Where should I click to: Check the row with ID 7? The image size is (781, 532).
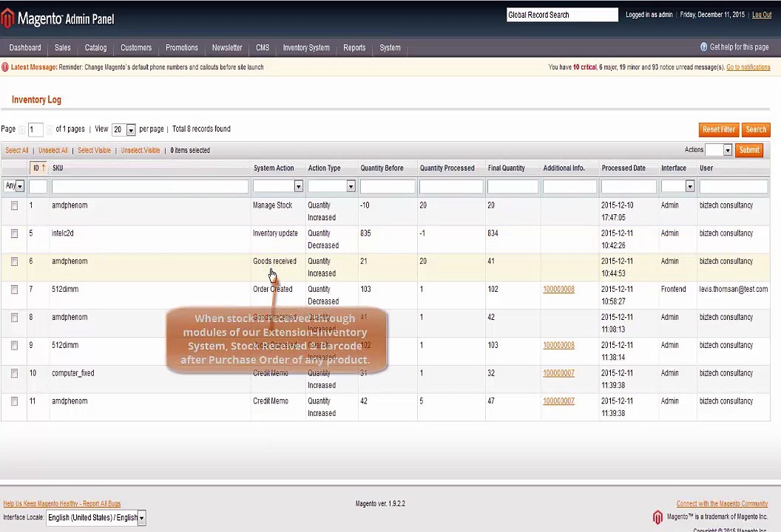(x=15, y=289)
